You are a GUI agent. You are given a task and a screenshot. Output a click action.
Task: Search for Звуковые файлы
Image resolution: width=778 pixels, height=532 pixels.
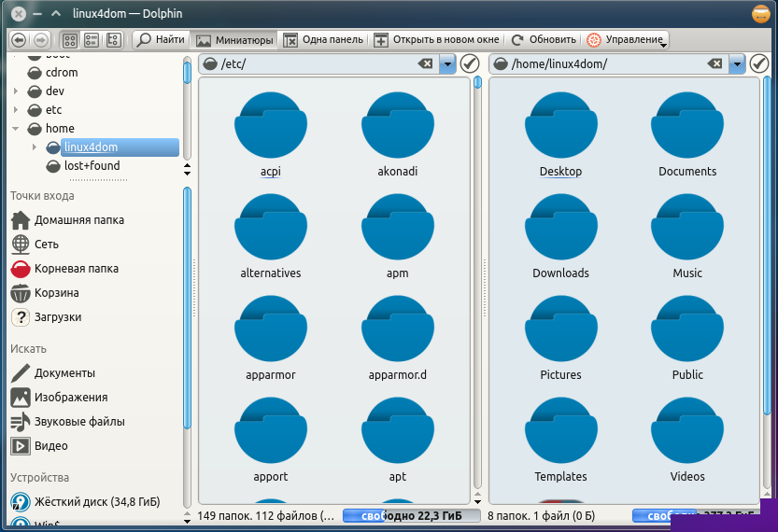pyautogui.click(x=67, y=422)
